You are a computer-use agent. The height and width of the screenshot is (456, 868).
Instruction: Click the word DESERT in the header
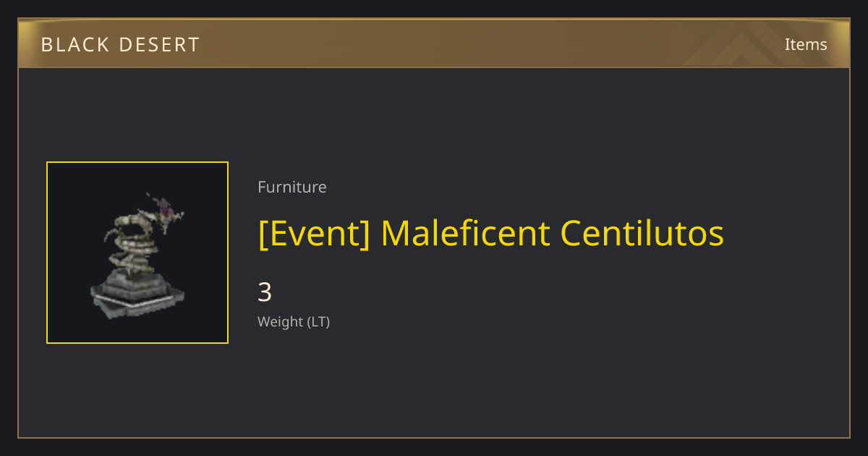[156, 45]
